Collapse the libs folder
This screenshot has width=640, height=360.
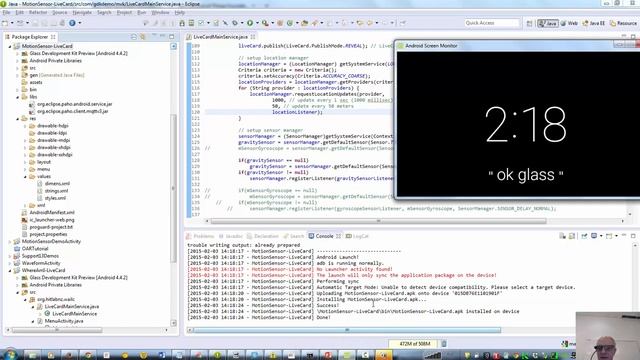[x=18, y=97]
